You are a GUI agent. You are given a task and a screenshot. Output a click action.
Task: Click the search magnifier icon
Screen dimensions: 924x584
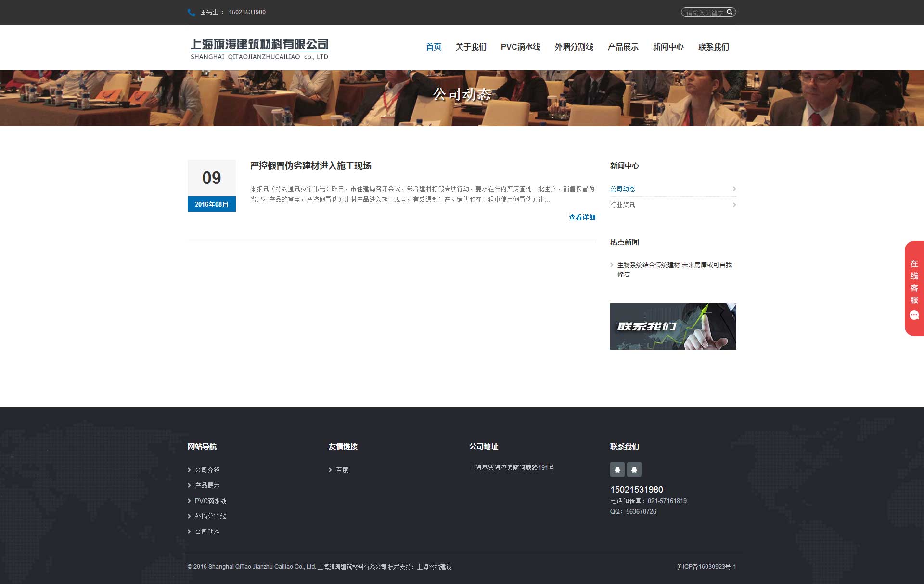point(730,12)
